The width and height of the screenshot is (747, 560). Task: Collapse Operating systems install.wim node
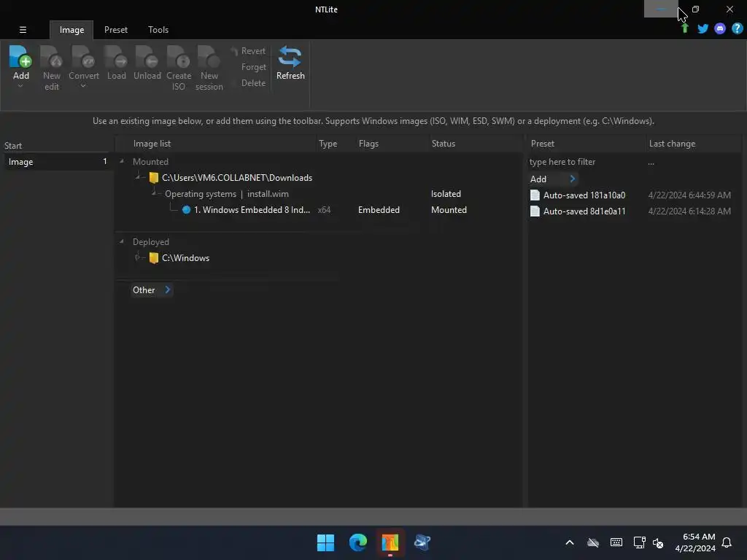(x=154, y=193)
